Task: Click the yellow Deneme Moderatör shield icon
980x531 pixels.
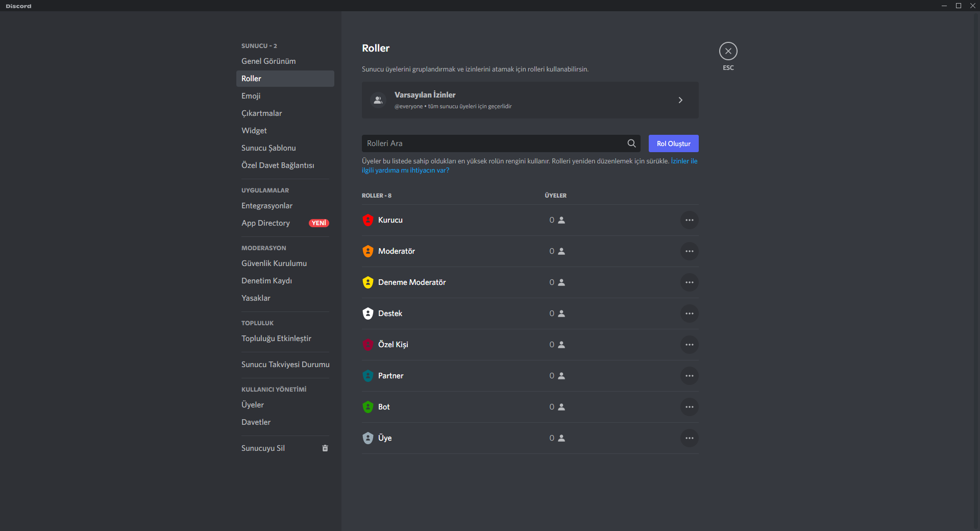Action: coord(367,282)
